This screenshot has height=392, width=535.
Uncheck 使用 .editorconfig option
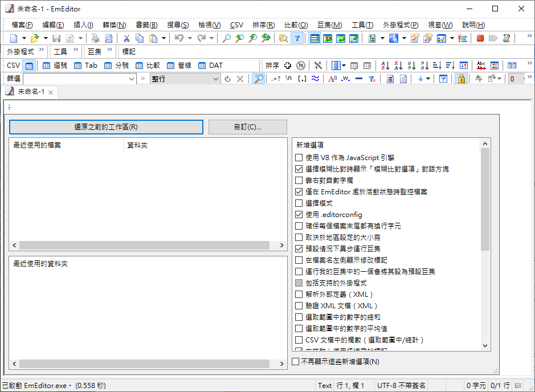(x=299, y=215)
